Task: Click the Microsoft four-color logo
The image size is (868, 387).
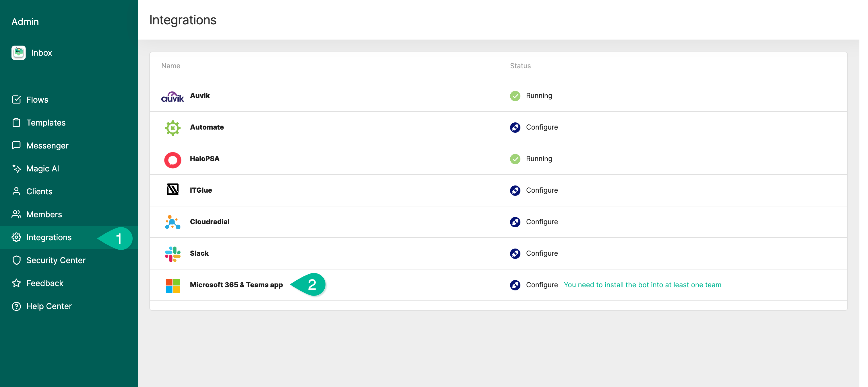Action: [x=173, y=285]
